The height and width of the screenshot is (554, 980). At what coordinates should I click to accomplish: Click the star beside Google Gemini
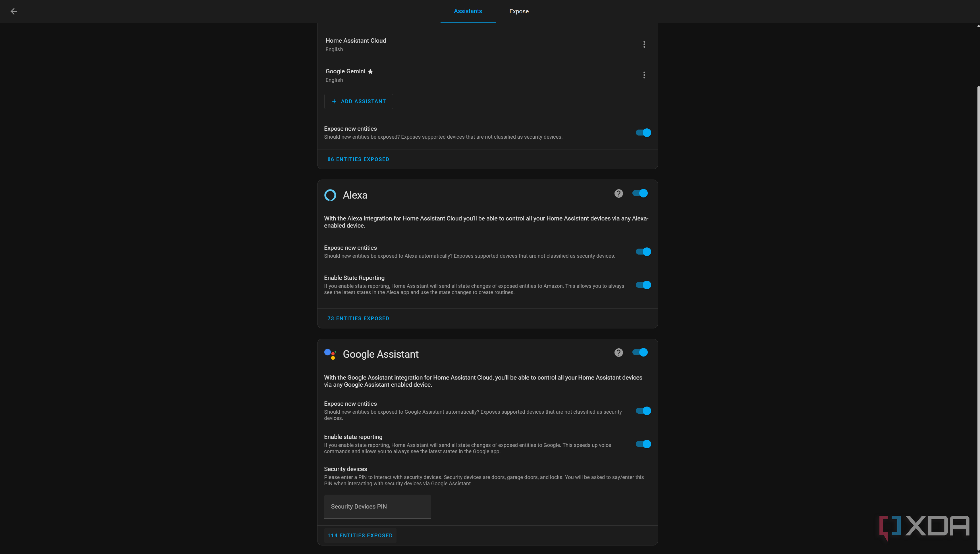[x=370, y=72]
